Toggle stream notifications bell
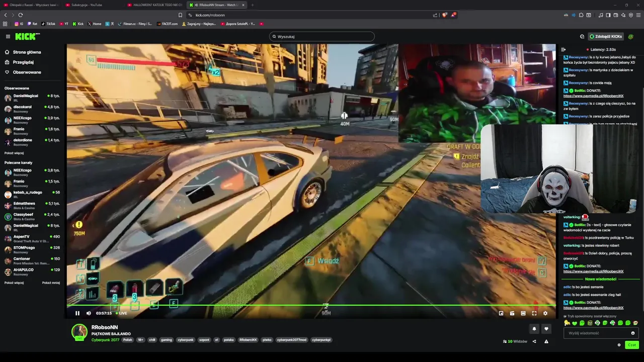644x362 pixels. pos(534,329)
